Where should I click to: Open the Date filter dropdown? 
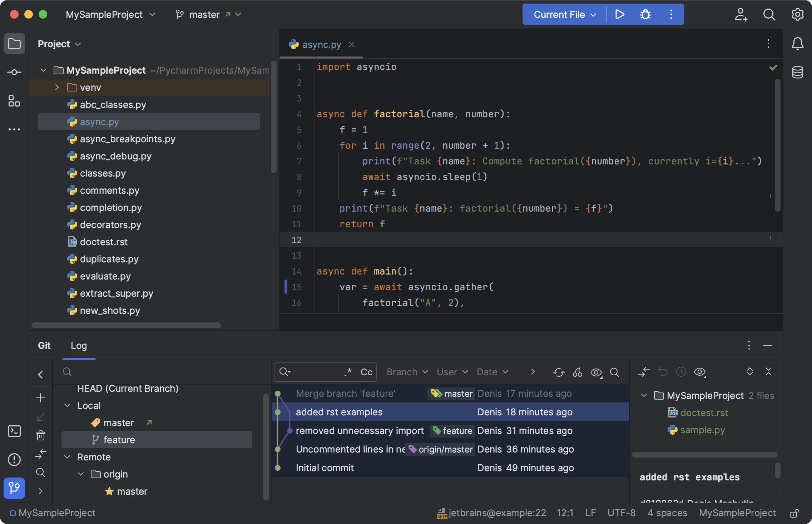click(x=492, y=372)
